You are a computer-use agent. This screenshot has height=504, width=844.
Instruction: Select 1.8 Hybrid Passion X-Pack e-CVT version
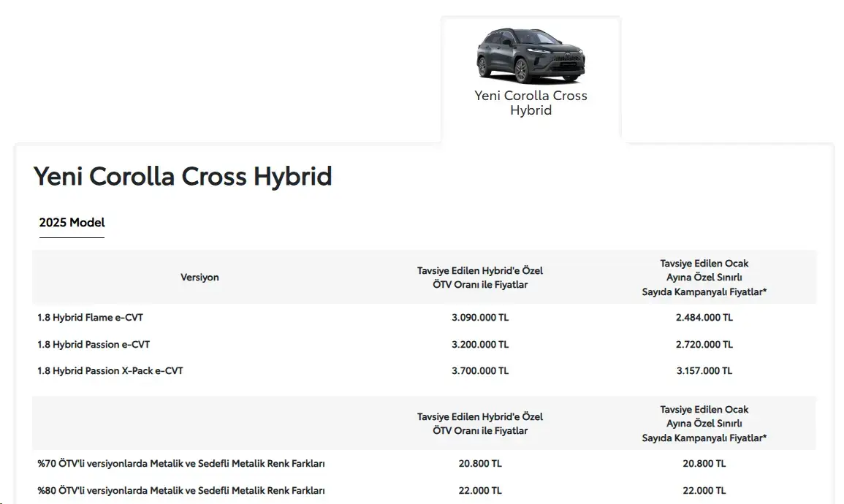[x=110, y=370]
